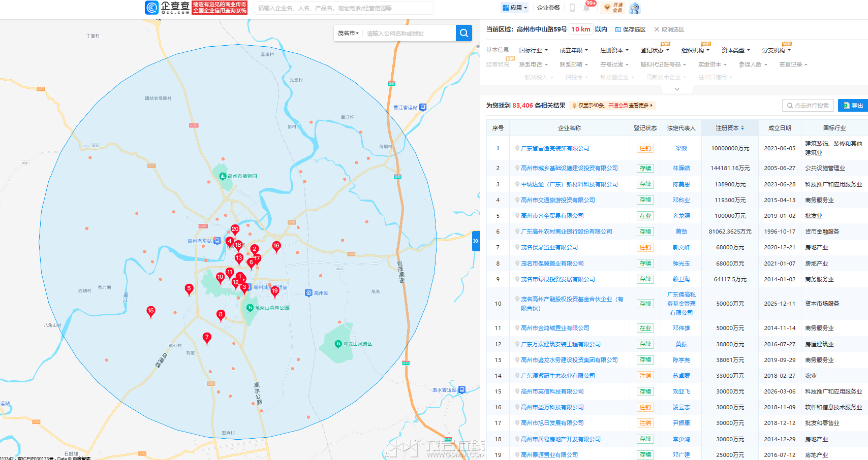Click the 开通会员 VIP badge
Image resolution: width=868 pixels, height=460 pixels.
[x=613, y=8]
